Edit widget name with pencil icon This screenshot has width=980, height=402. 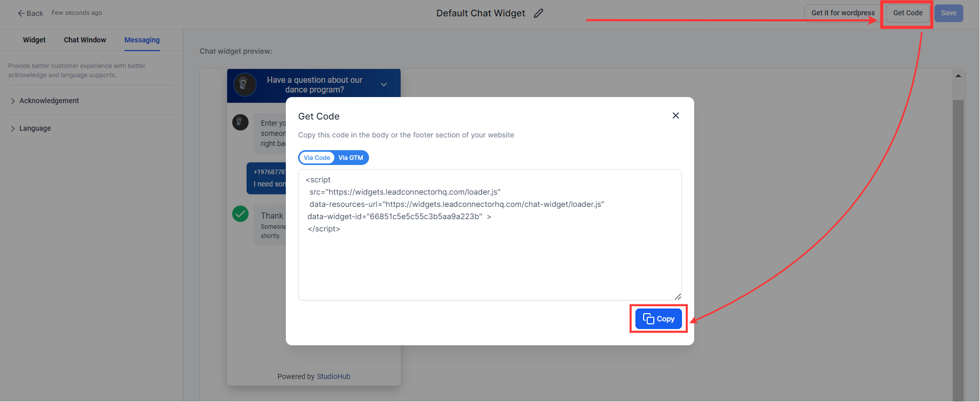(538, 13)
